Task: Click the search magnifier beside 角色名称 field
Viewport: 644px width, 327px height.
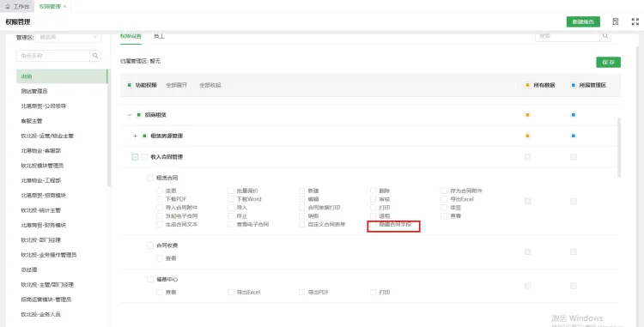Action: 95,56
